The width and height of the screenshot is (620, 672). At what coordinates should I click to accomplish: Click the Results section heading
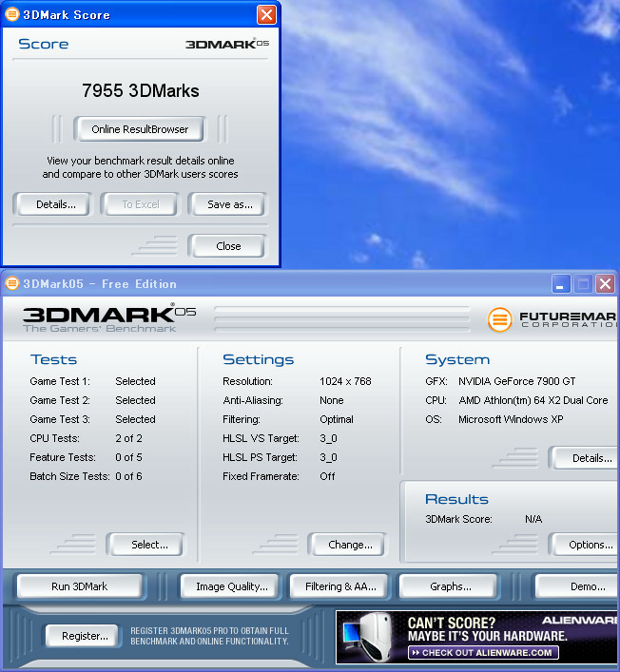tap(456, 499)
